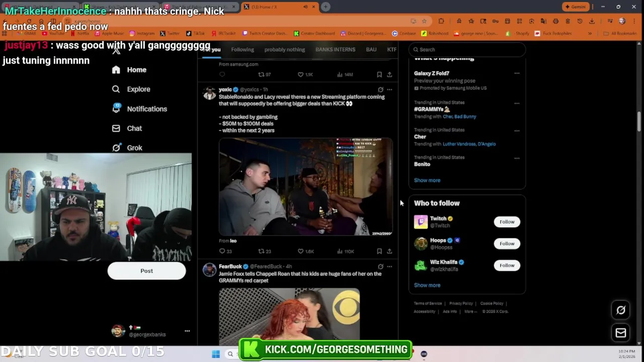Like the Samsung post with 1.1K likes

coord(305,74)
